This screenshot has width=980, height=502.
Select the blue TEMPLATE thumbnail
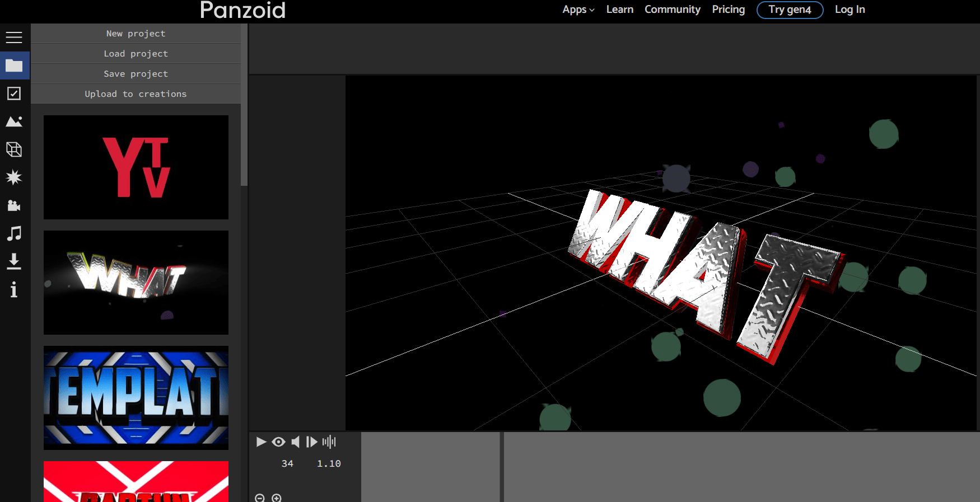click(136, 397)
